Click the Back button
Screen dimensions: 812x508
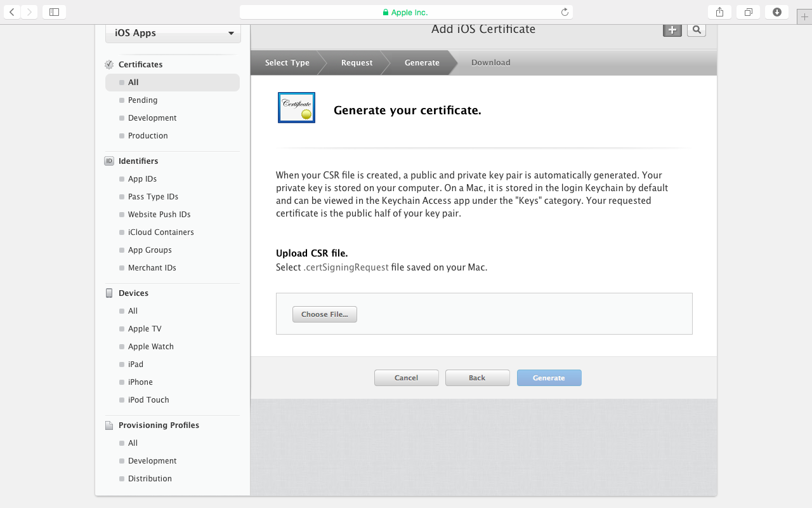click(x=477, y=378)
